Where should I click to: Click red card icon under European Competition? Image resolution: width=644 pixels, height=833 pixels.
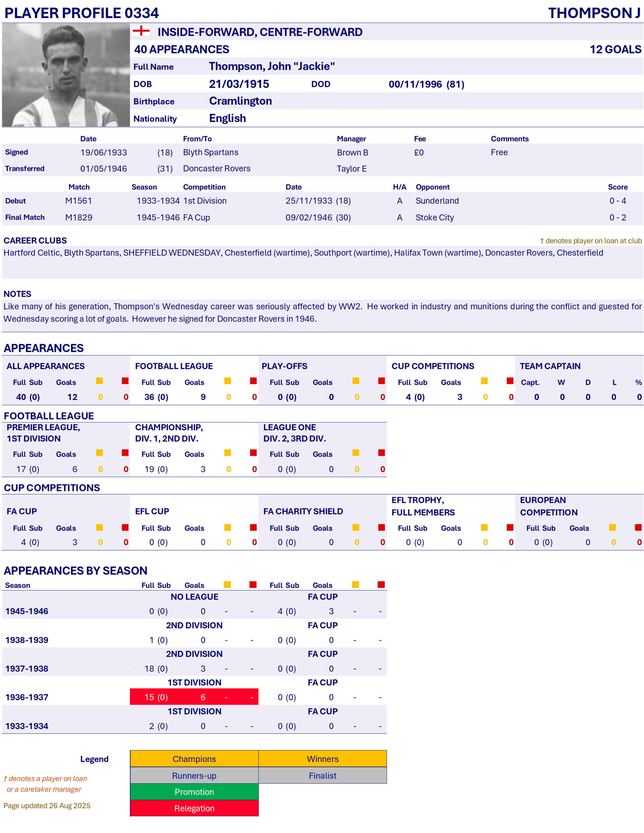tap(638, 527)
